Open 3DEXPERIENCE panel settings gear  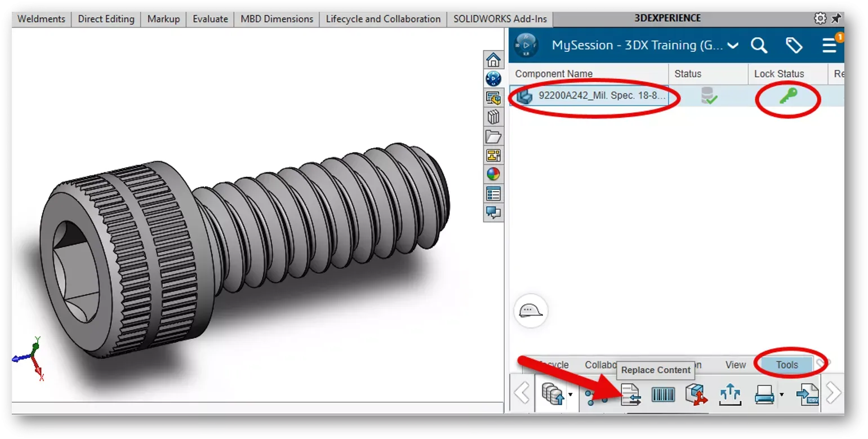point(820,19)
